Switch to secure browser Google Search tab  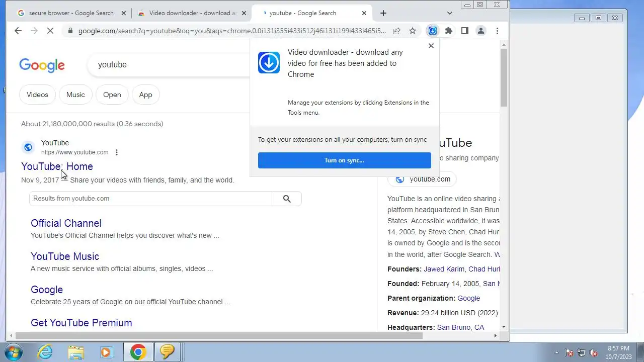coord(71,13)
